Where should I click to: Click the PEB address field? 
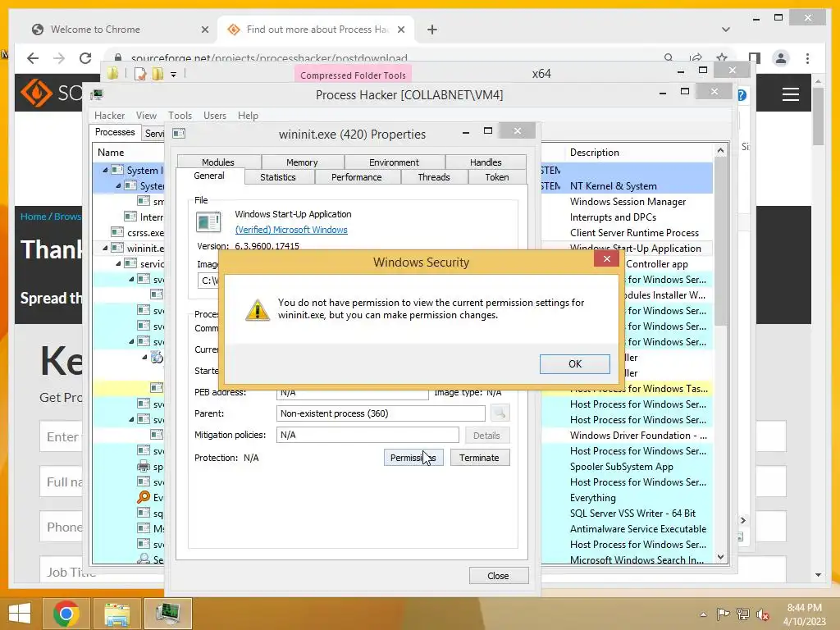[x=352, y=393]
